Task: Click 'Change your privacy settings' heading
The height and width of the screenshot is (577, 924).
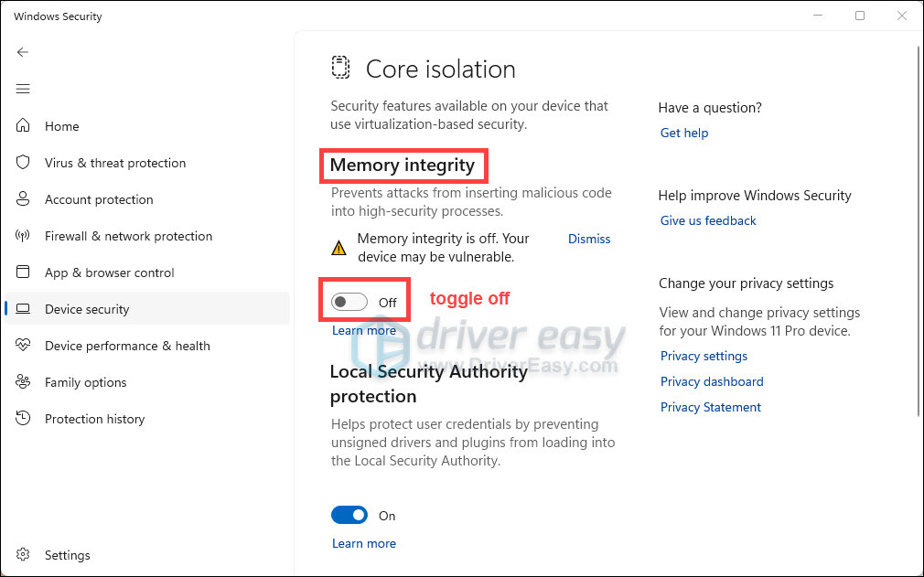Action: [x=746, y=283]
